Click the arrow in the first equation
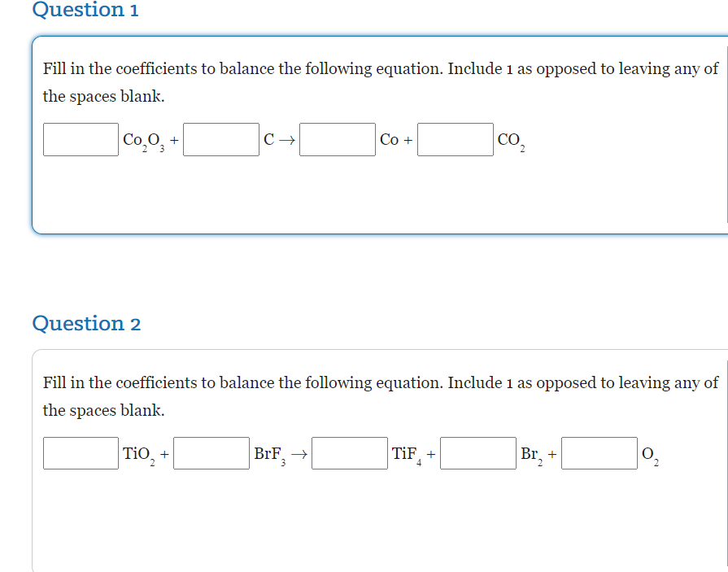The image size is (728, 572). [x=287, y=139]
